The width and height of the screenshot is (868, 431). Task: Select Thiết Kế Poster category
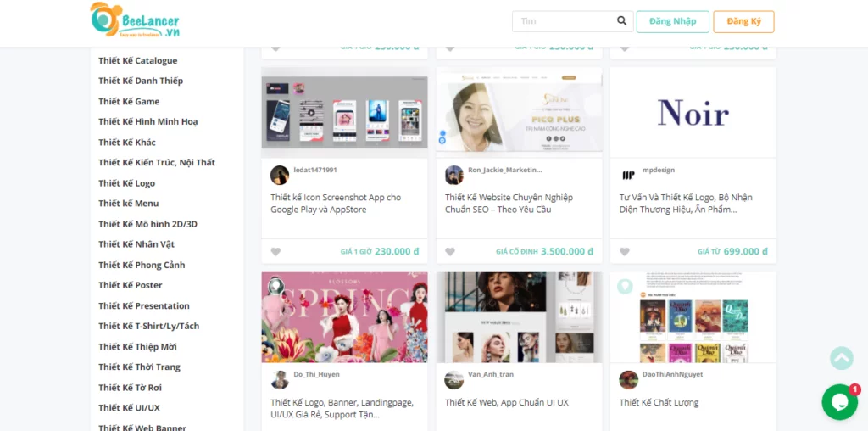131,285
